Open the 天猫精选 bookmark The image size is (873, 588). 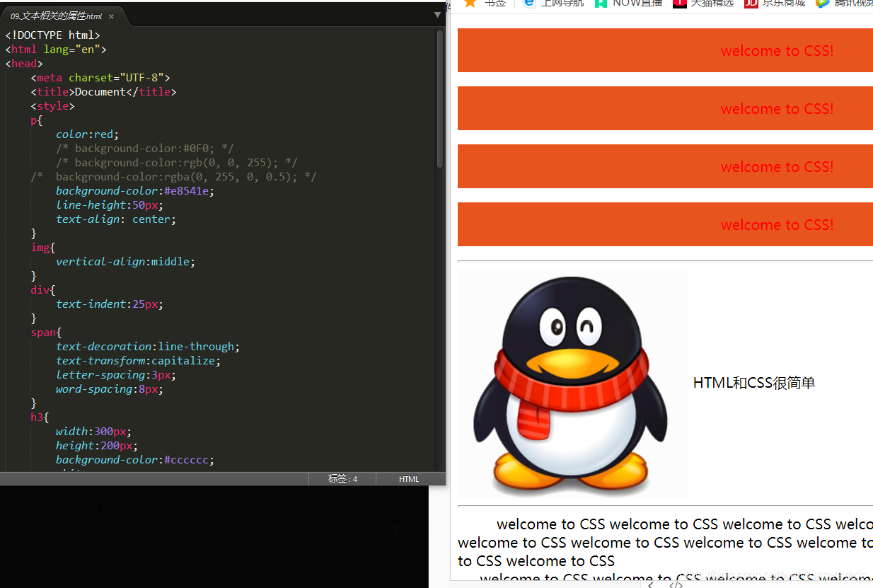click(x=703, y=4)
